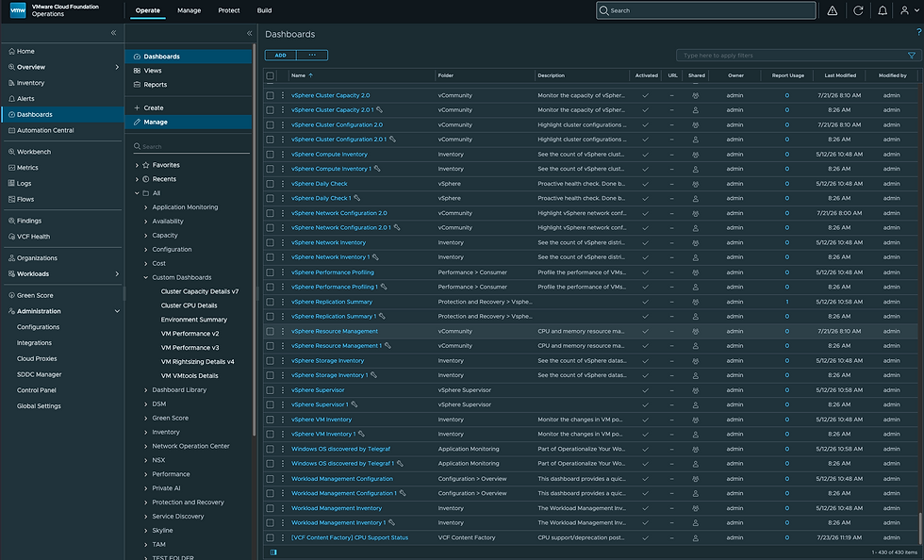Image resolution: width=924 pixels, height=560 pixels.
Task: Collapse the dashboards side panel chevron
Action: [249, 34]
